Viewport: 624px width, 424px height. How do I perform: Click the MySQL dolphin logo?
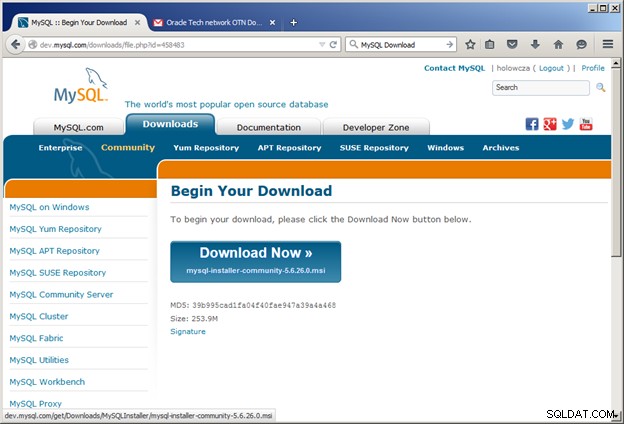point(81,86)
